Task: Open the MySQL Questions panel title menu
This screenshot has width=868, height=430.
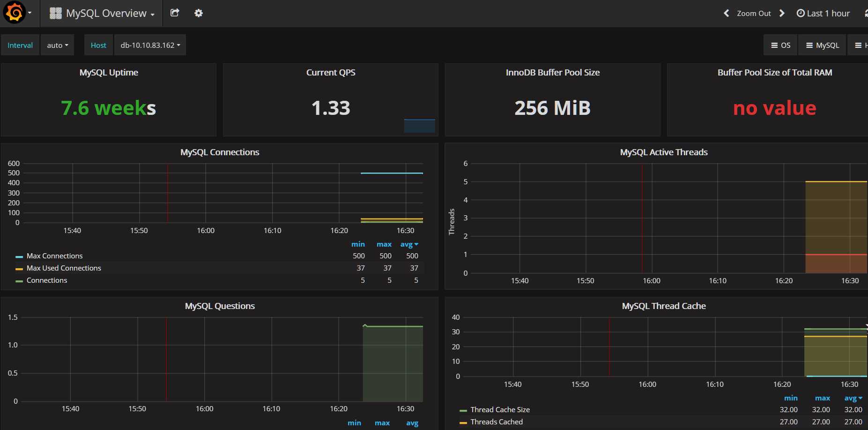Action: (x=220, y=306)
